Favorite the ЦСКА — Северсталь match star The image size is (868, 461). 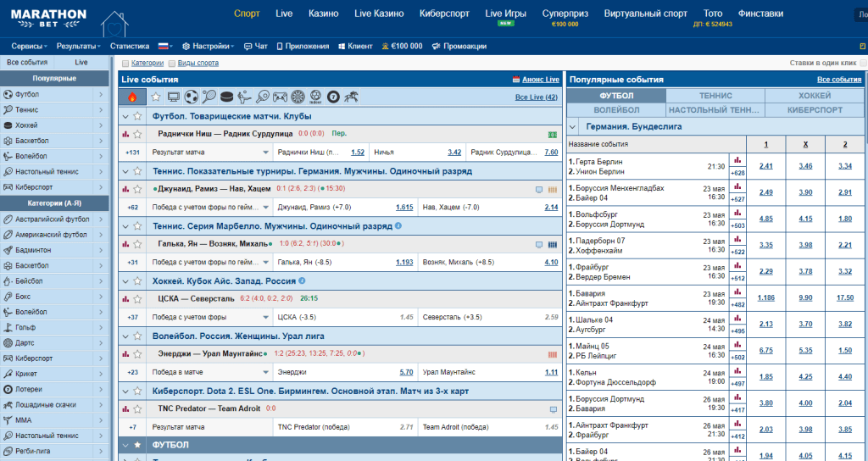coord(137,298)
